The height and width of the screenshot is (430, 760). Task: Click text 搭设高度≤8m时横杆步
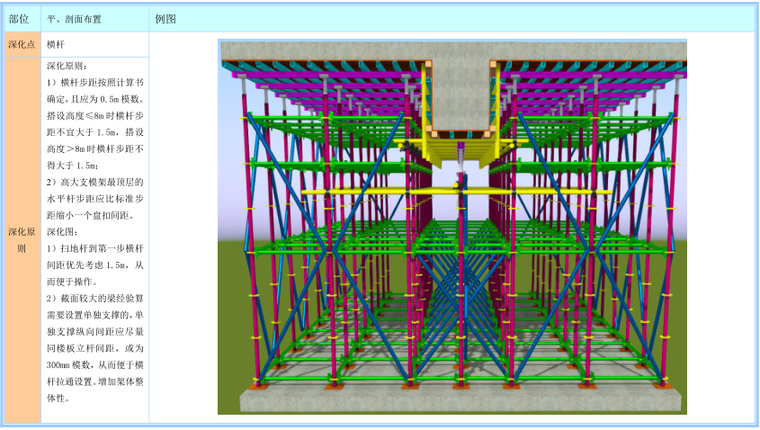(x=95, y=115)
